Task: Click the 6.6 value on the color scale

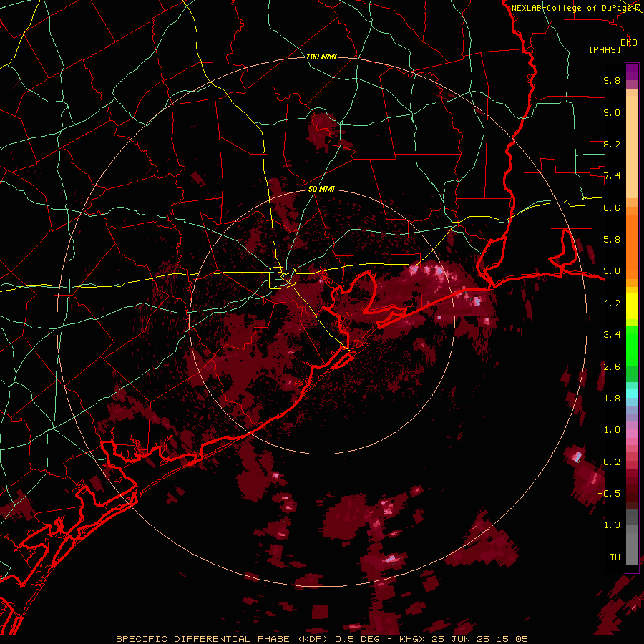Action: click(x=612, y=208)
